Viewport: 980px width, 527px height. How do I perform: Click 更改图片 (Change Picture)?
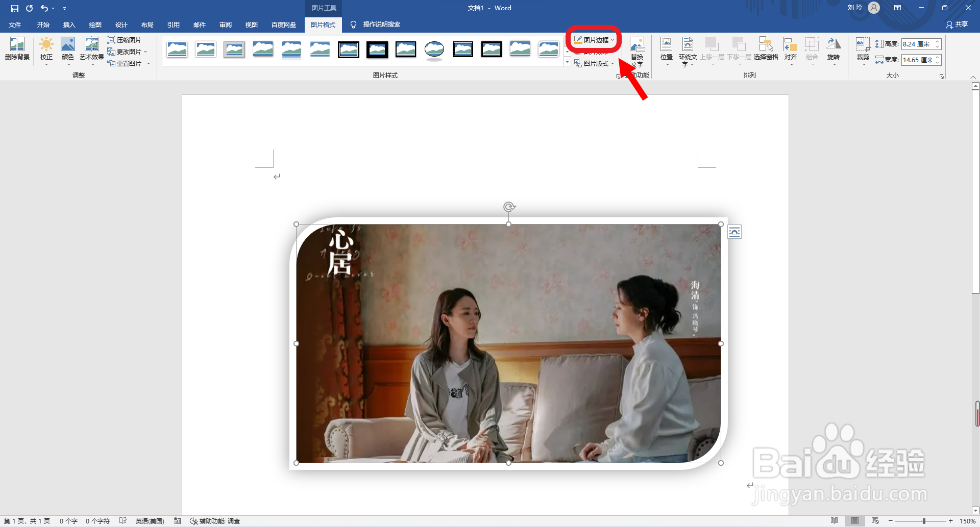pyautogui.click(x=125, y=52)
